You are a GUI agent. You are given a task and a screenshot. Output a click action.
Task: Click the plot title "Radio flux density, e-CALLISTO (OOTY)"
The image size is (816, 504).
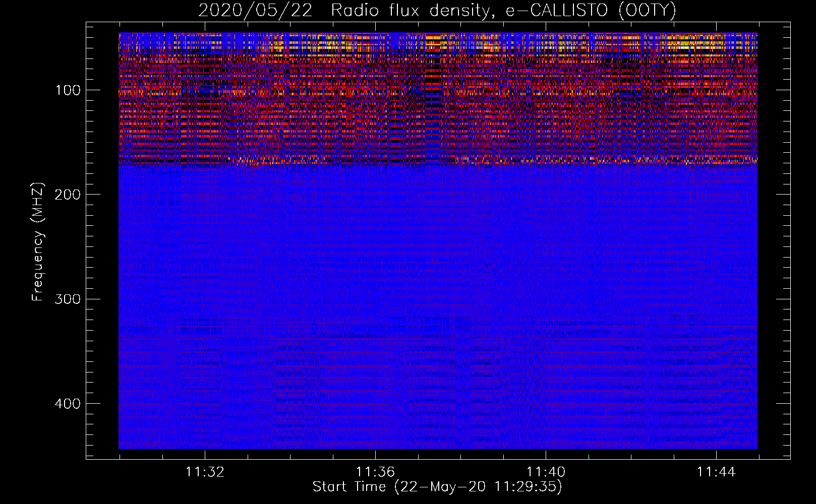(503, 11)
